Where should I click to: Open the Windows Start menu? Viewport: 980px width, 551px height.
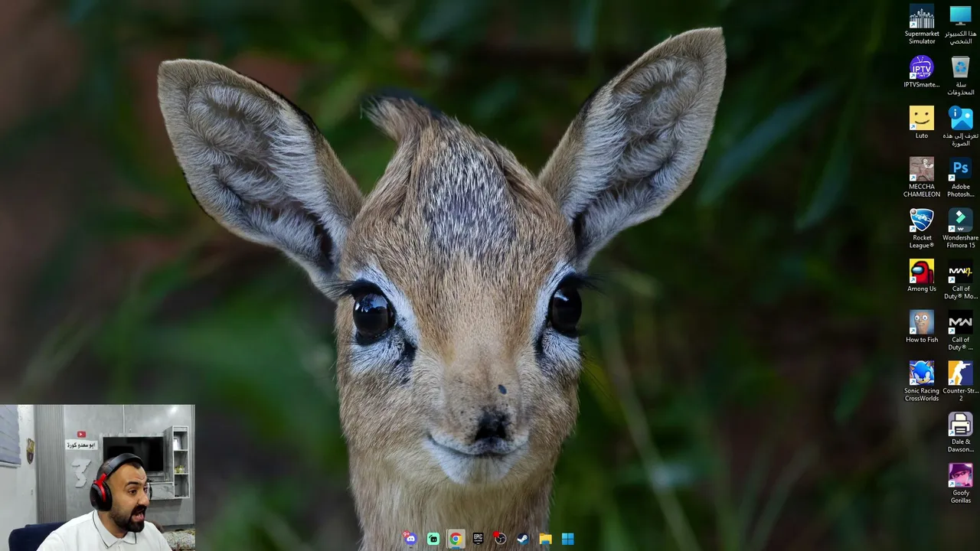point(567,539)
